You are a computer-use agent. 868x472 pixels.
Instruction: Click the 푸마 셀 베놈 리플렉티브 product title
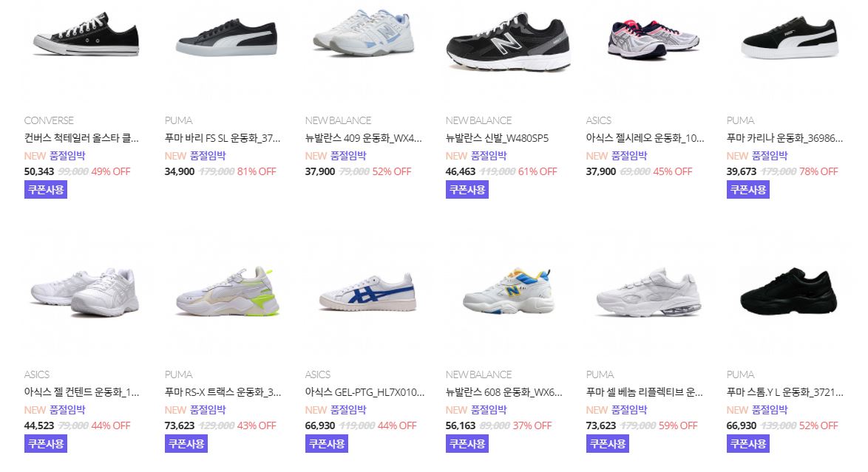coord(645,391)
